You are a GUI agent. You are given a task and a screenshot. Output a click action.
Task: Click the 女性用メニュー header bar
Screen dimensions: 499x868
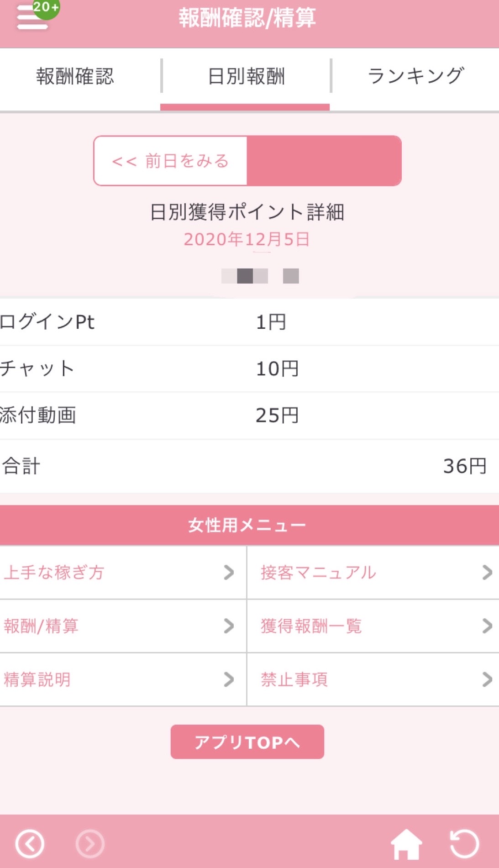click(247, 525)
